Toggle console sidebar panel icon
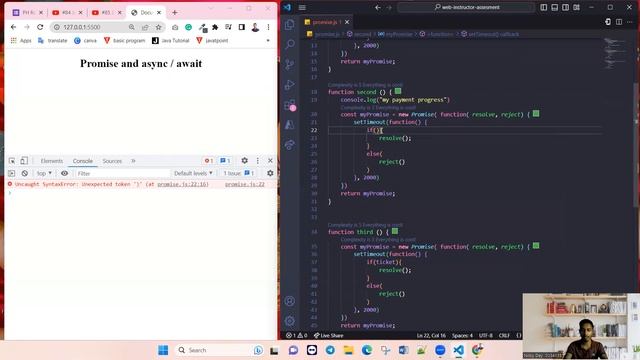Viewport: 640px width, 360px height. pyautogui.click(x=11, y=173)
